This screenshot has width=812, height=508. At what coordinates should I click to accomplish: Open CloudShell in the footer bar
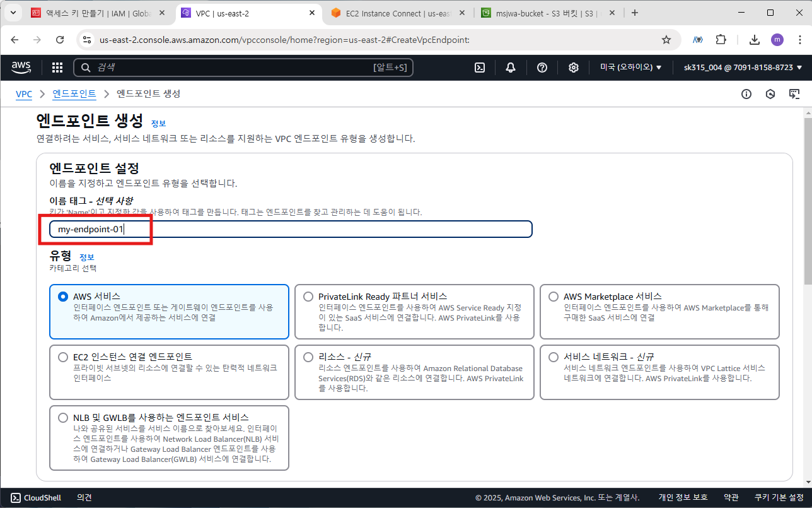point(36,498)
